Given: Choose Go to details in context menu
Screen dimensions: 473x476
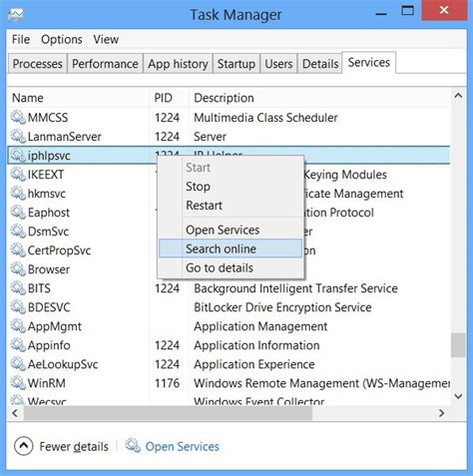Looking at the screenshot, I should click(x=231, y=267).
